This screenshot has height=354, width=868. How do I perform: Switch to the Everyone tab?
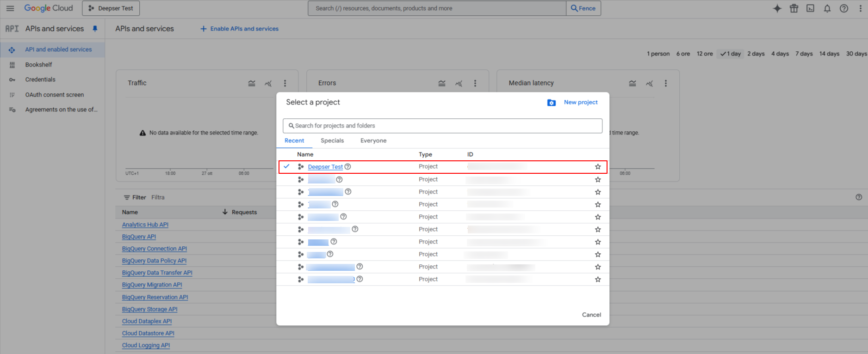point(373,140)
